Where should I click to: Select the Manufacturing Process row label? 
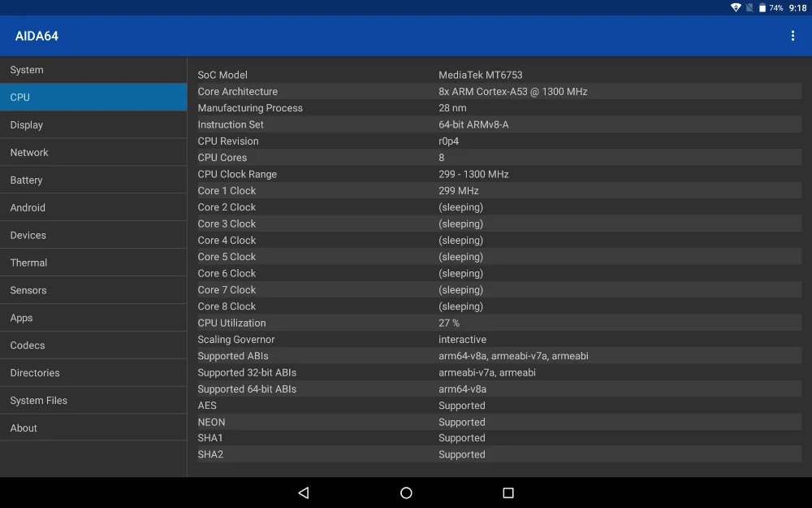pyautogui.click(x=249, y=108)
